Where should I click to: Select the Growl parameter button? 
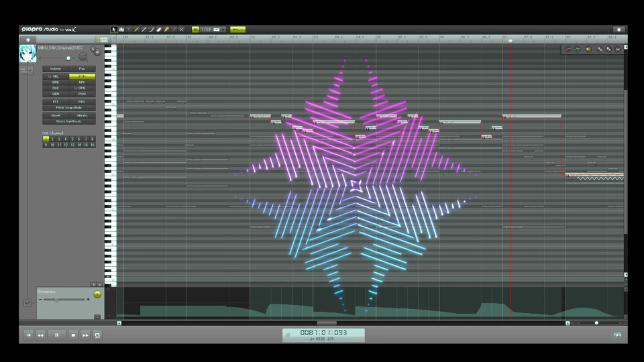tap(56, 115)
